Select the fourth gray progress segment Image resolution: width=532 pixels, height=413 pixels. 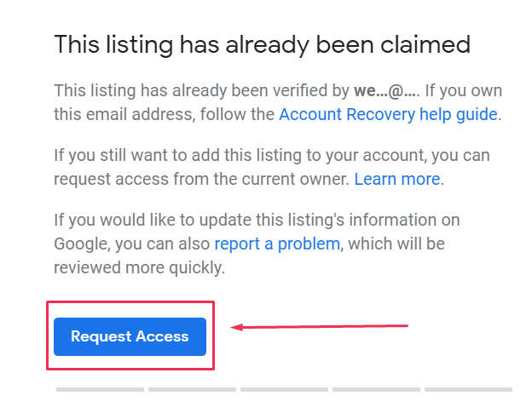pos(376,390)
